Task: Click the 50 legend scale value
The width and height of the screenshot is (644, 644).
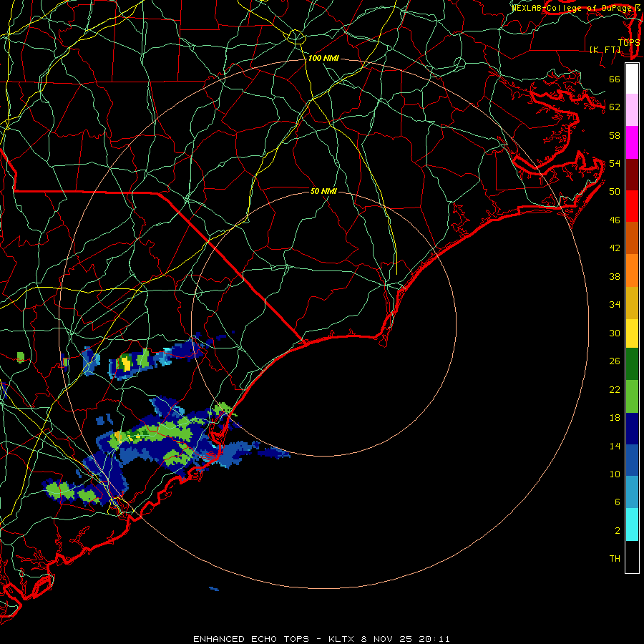Action: coord(615,192)
